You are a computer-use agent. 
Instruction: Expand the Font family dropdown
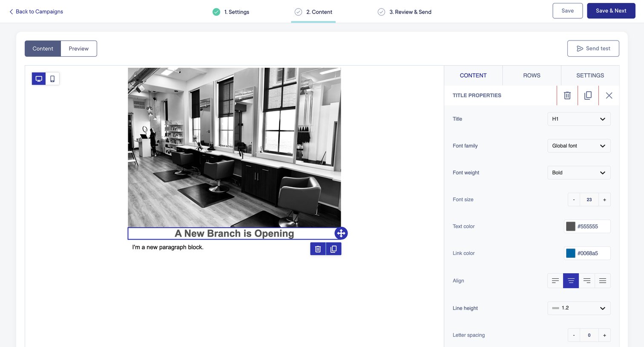579,146
